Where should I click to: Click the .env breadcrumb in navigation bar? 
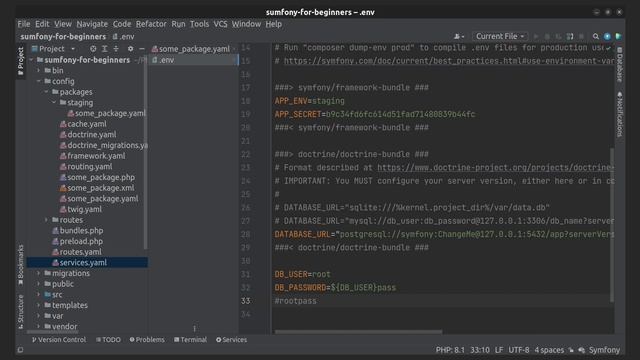pyautogui.click(x=123, y=37)
